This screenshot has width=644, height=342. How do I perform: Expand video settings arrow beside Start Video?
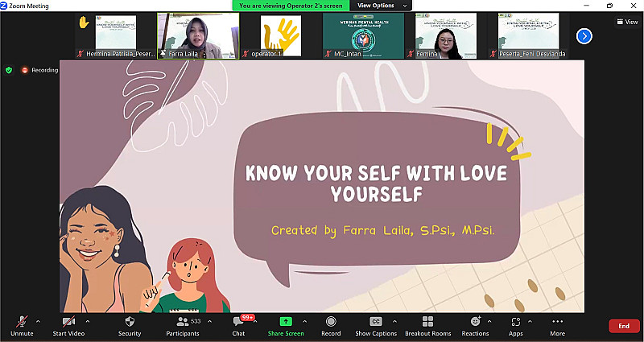click(x=87, y=321)
